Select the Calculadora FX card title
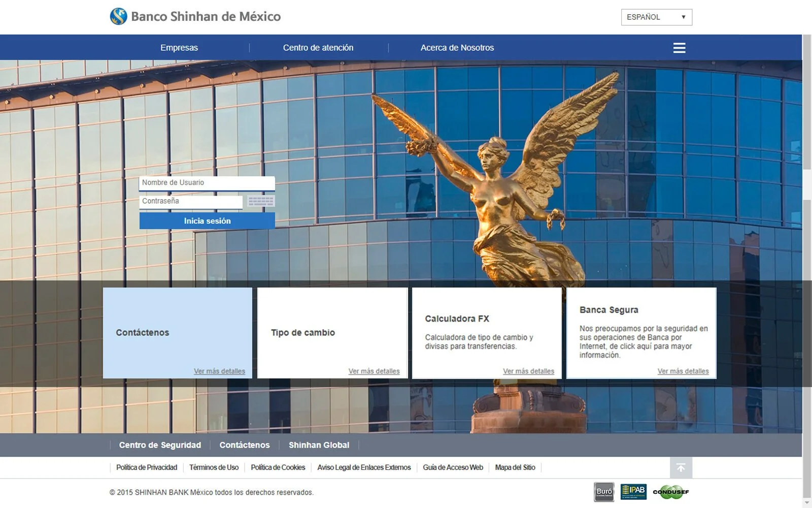 [457, 319]
